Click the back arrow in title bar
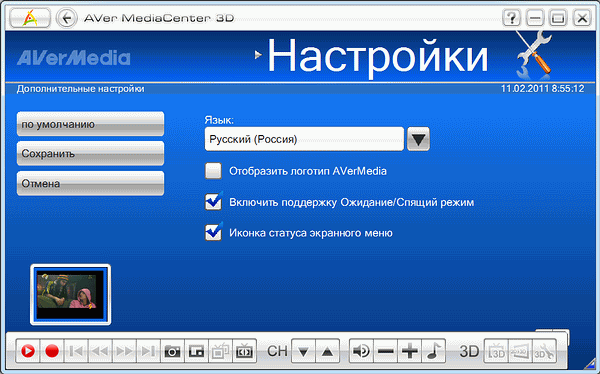This screenshot has width=600, height=374. click(x=67, y=18)
